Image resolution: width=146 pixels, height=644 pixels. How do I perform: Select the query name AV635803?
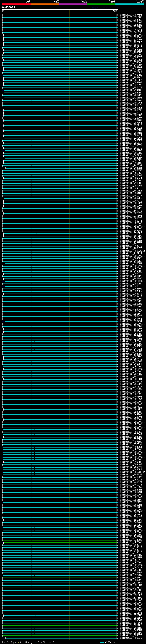click(8, 7)
